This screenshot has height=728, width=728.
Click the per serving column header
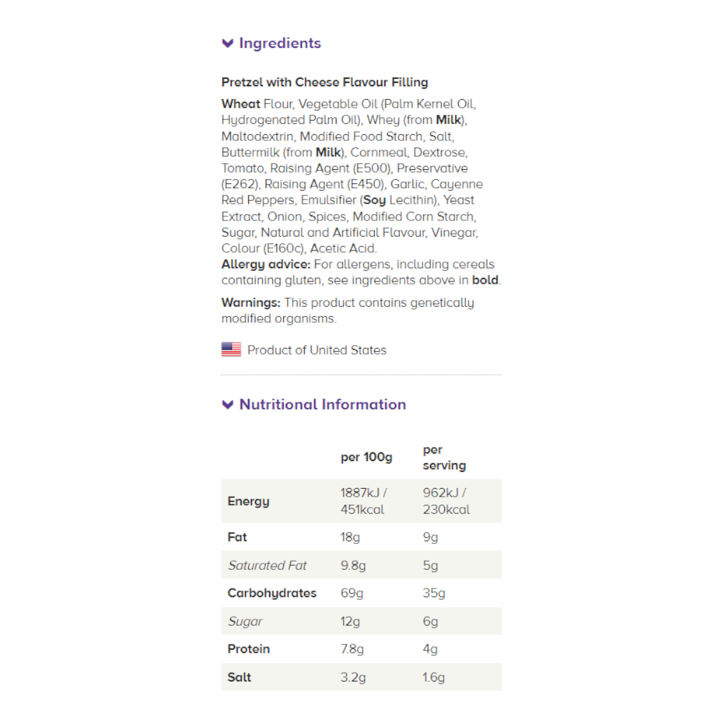pyautogui.click(x=444, y=457)
